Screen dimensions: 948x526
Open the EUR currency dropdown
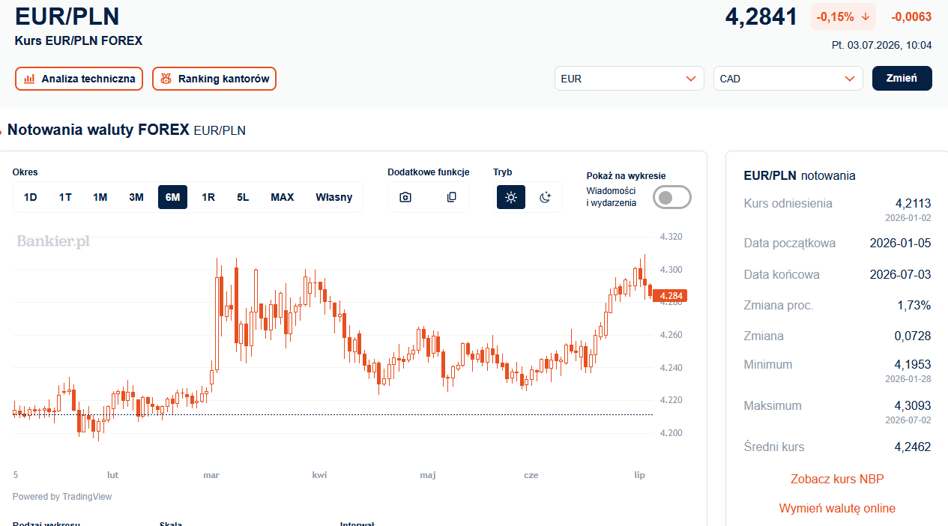629,79
